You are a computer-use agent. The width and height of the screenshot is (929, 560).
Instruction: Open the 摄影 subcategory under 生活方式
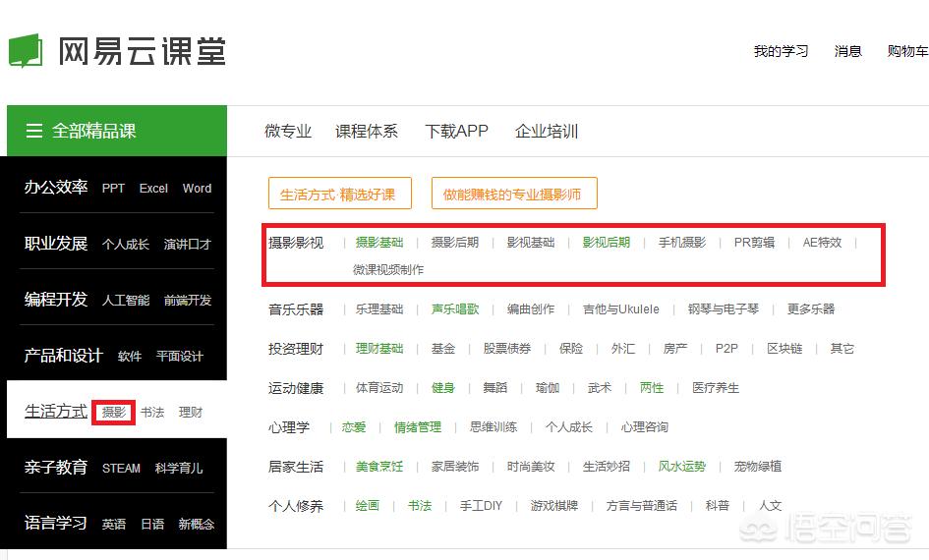[114, 412]
